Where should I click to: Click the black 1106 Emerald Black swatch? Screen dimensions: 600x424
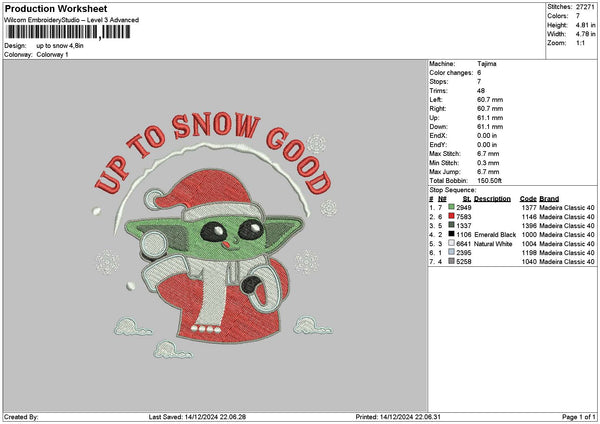pos(452,234)
